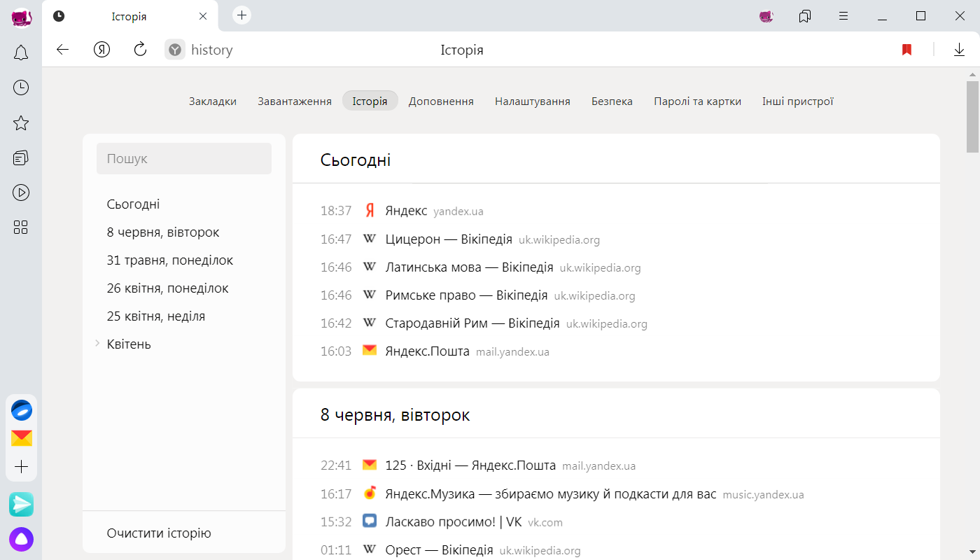Reload the current page
The width and height of the screenshot is (980, 560).
click(x=140, y=50)
